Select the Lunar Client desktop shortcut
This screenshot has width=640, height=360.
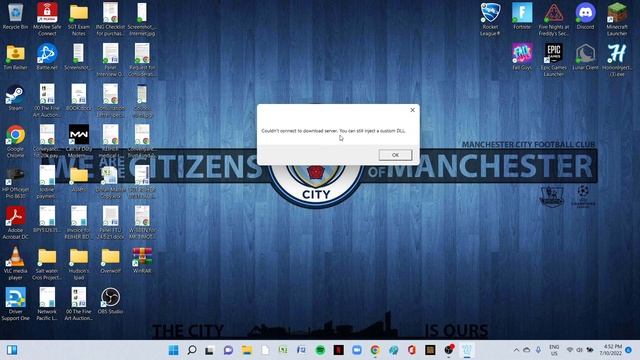585,57
